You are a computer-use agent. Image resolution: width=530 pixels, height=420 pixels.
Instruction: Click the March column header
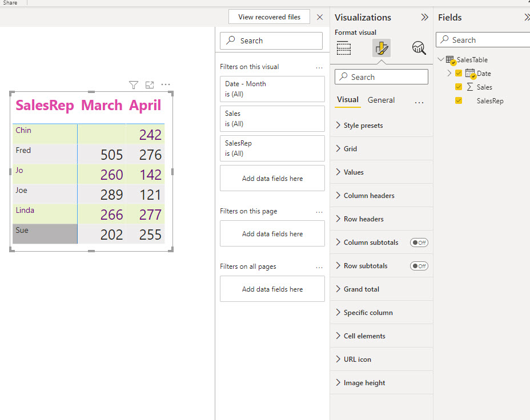pyautogui.click(x=102, y=106)
